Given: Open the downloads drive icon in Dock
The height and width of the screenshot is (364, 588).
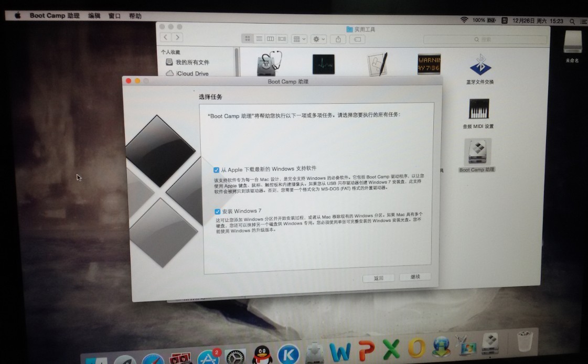Looking at the screenshot, I should click(315, 353).
